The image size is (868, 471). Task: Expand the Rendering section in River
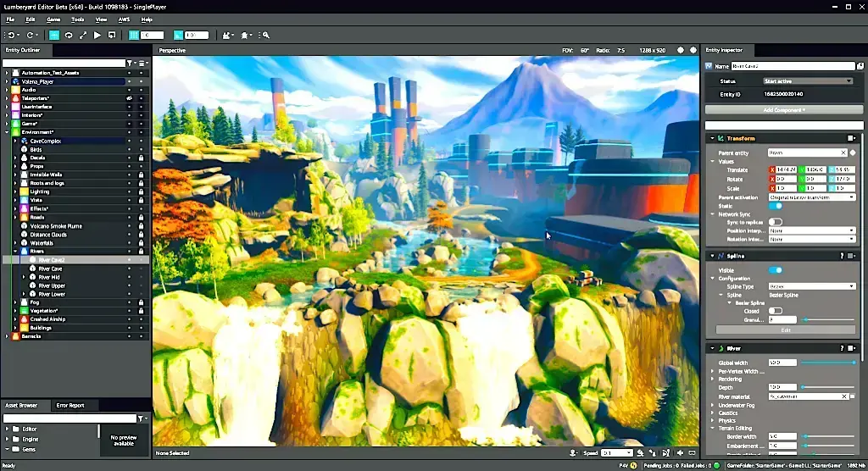click(x=712, y=380)
